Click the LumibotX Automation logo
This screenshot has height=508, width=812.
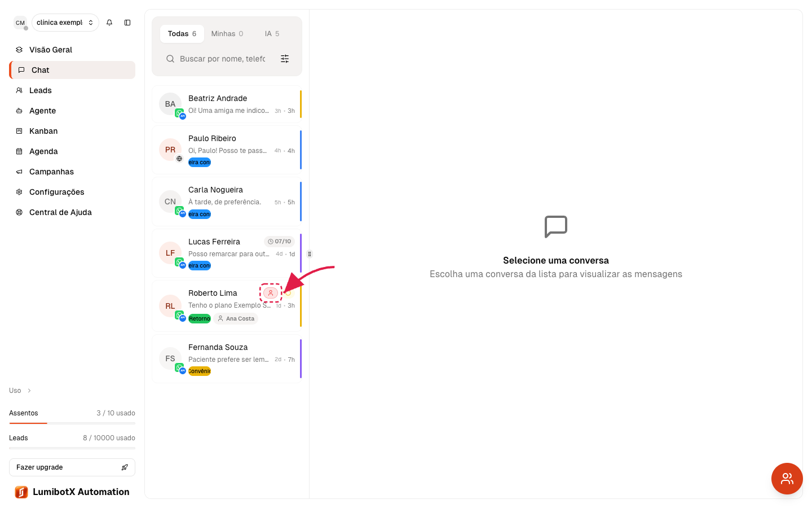click(72, 492)
